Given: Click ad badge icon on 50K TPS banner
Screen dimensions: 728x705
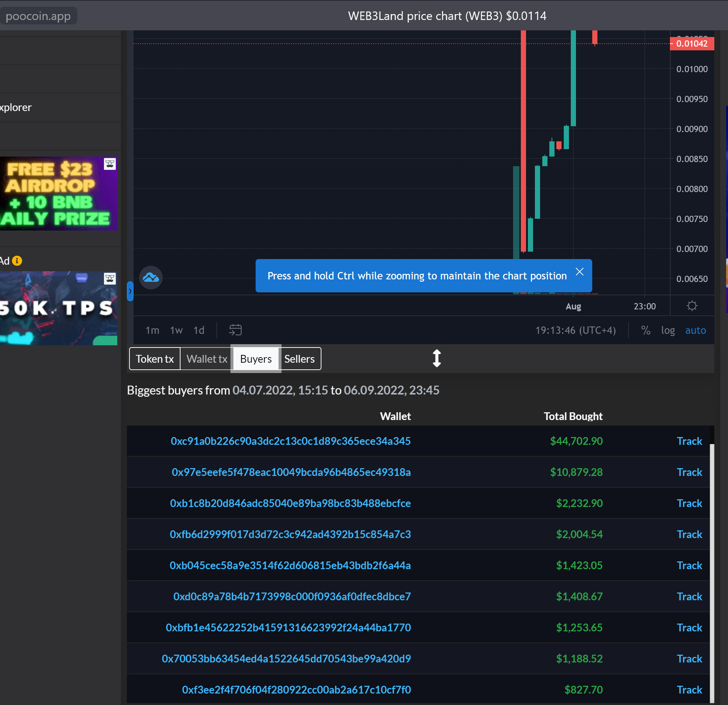Looking at the screenshot, I should 110,279.
